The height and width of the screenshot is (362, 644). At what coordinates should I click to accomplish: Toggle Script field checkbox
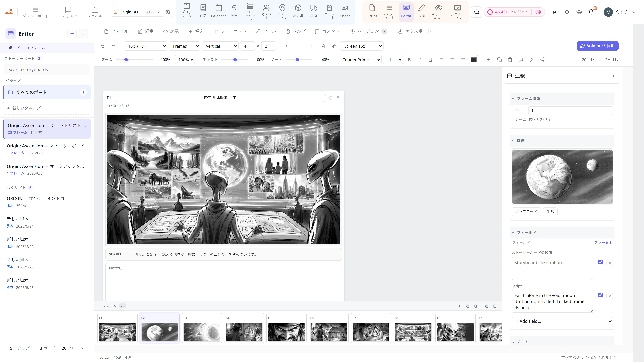(x=600, y=295)
